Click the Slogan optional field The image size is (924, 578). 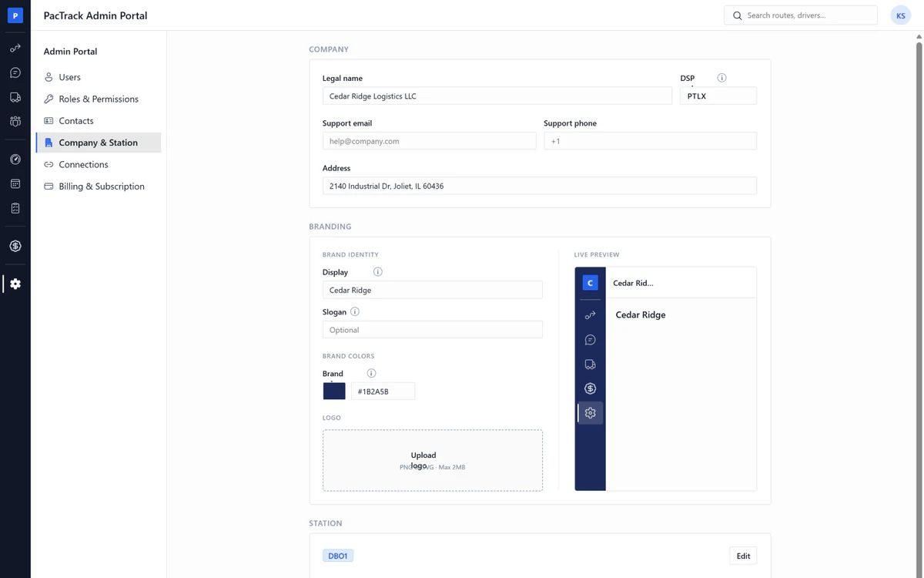[433, 330]
